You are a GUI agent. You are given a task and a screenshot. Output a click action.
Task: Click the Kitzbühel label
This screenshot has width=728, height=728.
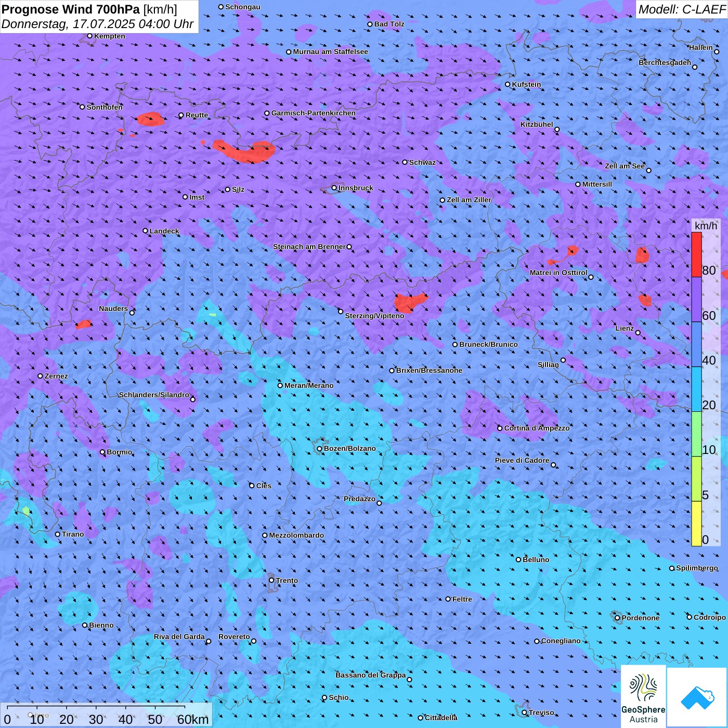(x=537, y=124)
